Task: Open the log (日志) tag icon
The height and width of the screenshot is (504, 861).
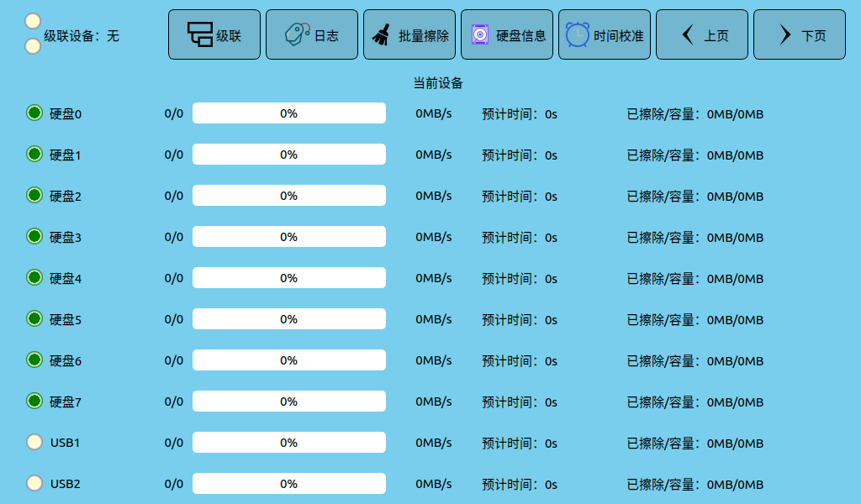Action: (298, 35)
